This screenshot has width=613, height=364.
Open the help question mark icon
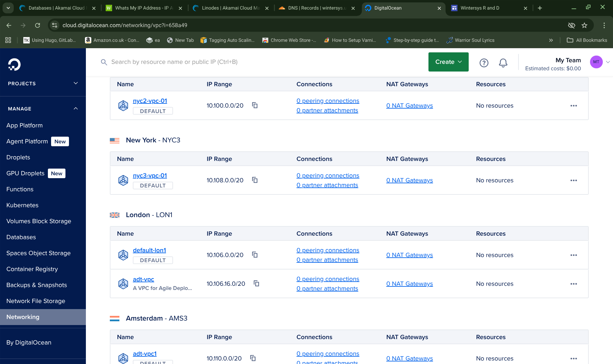484,63
